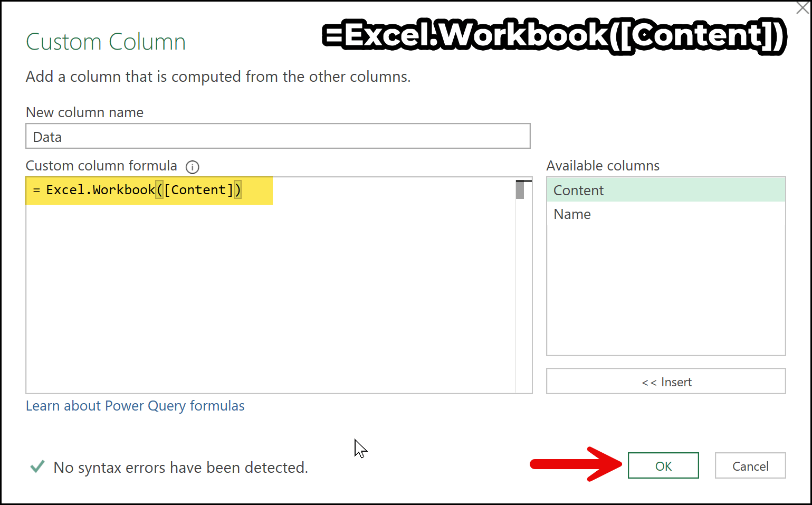Open Learn about Power Query formulas link
The height and width of the screenshot is (505, 812).
135,406
